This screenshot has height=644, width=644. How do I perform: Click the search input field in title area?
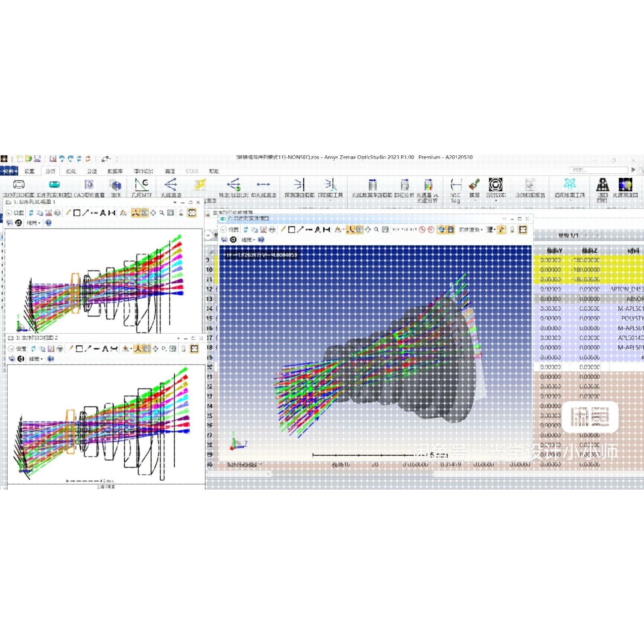click(x=599, y=170)
